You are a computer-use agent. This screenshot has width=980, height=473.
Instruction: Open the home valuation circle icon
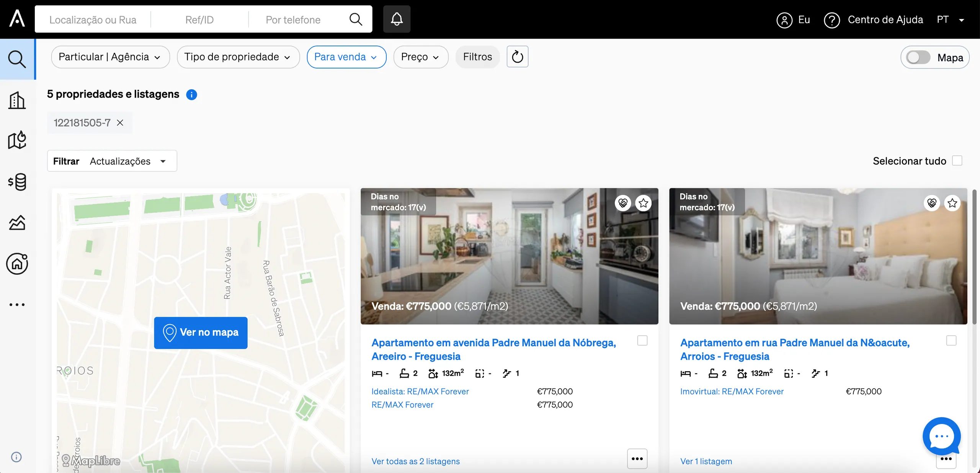[17, 264]
